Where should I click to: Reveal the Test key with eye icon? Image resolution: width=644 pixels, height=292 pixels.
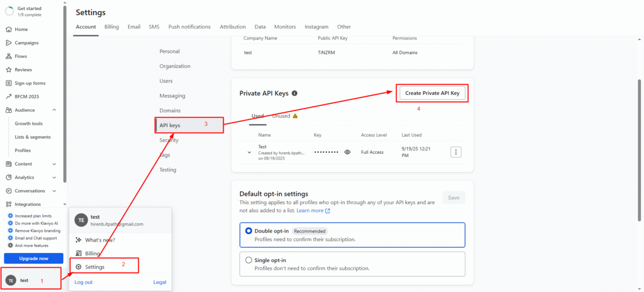(347, 152)
